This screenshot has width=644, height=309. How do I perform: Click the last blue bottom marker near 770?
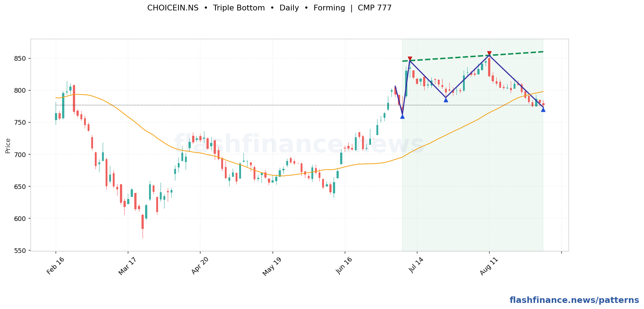543,110
